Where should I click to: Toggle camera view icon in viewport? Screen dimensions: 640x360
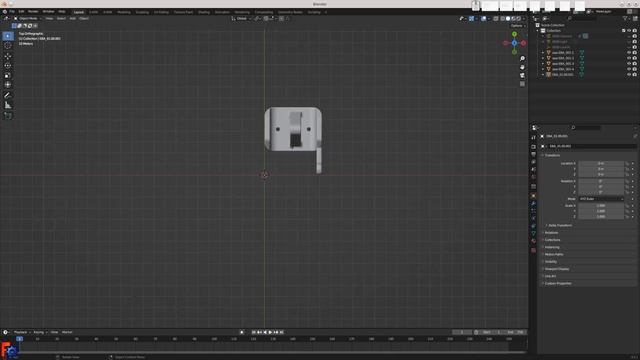tap(522, 76)
